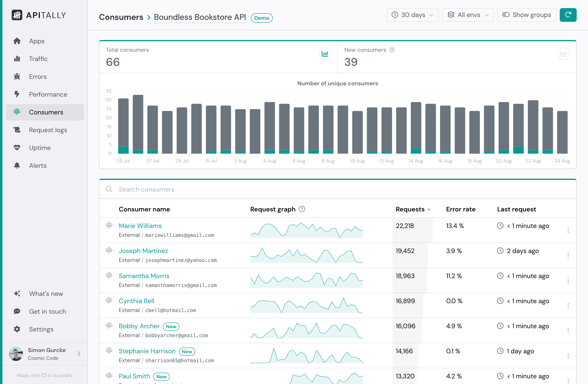588x384 pixels.
Task: Click fingerprint icon beside Bobby Archer
Action: (109, 326)
